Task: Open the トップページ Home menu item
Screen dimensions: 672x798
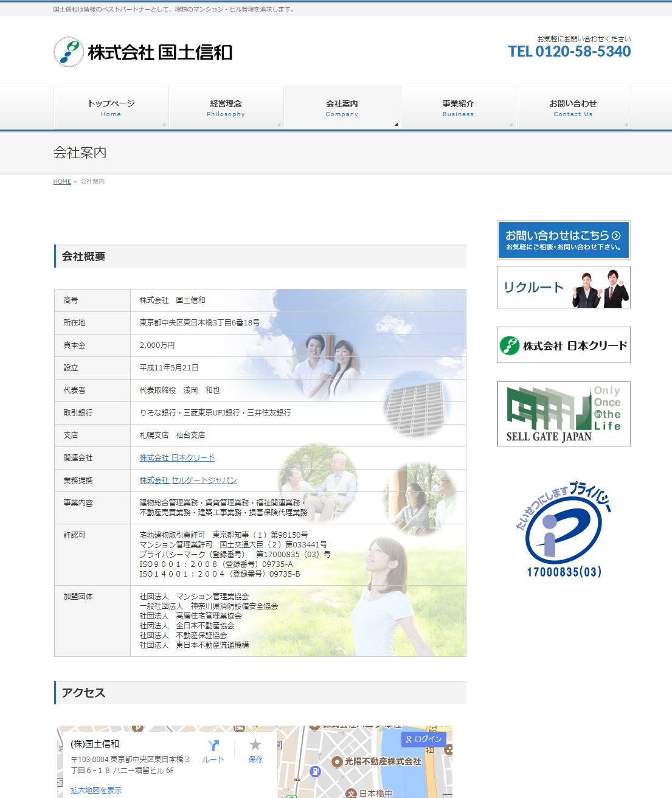Action: 111,108
